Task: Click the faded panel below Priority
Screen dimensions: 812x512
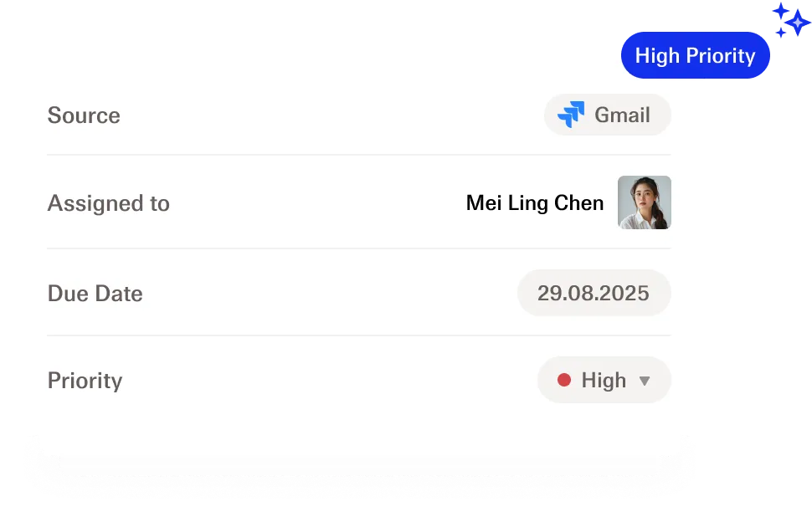Action: coord(358,466)
